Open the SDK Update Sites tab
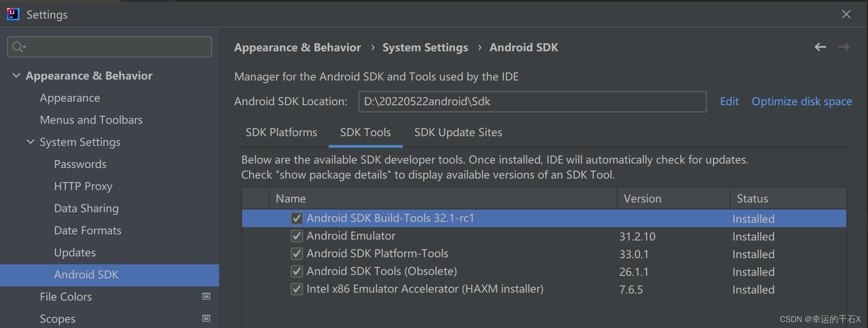 click(x=458, y=132)
